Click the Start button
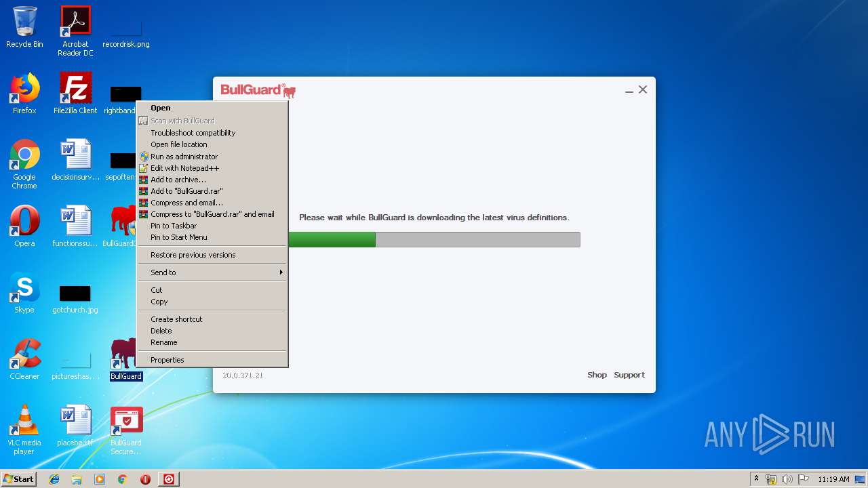Image resolution: width=868 pixels, height=488 pixels. [19, 479]
